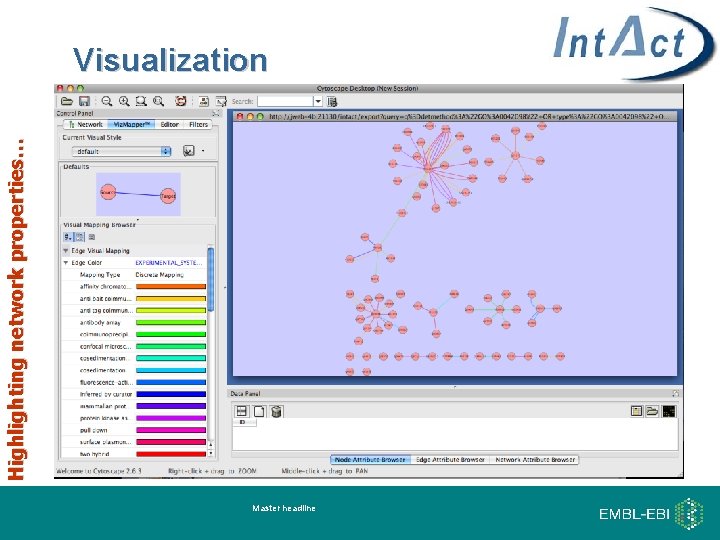Click the import folder icon in the Data Panel

coord(652,411)
